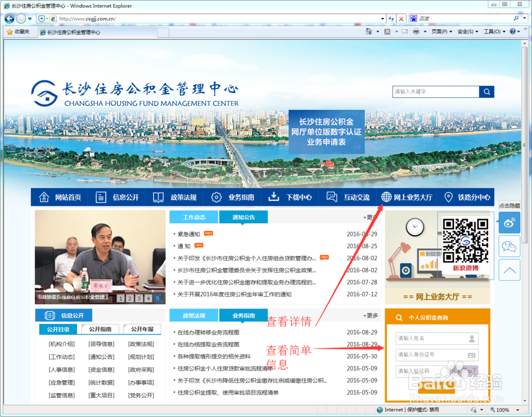
Task: Open the 信息公开 navigation item
Action: (x=117, y=197)
